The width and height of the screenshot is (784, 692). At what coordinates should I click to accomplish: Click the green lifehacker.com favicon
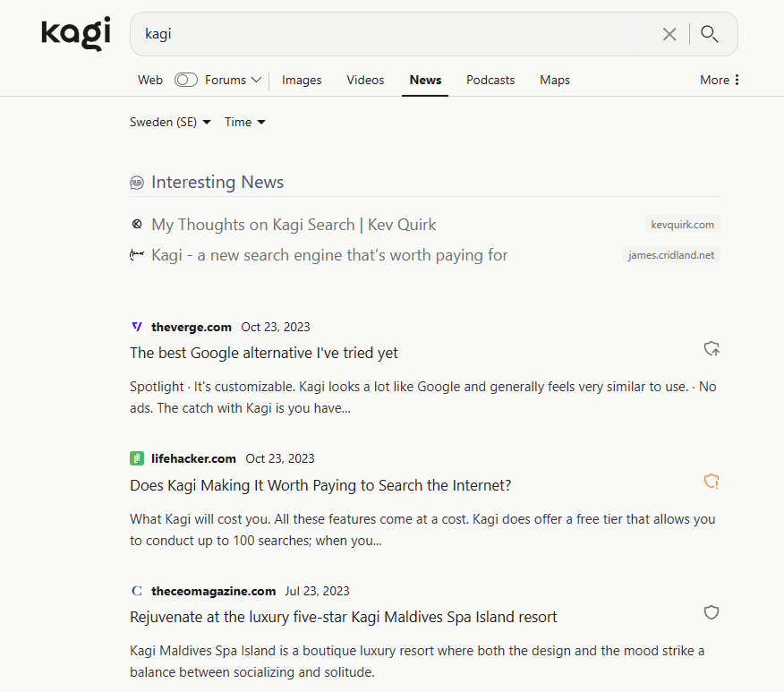137,458
